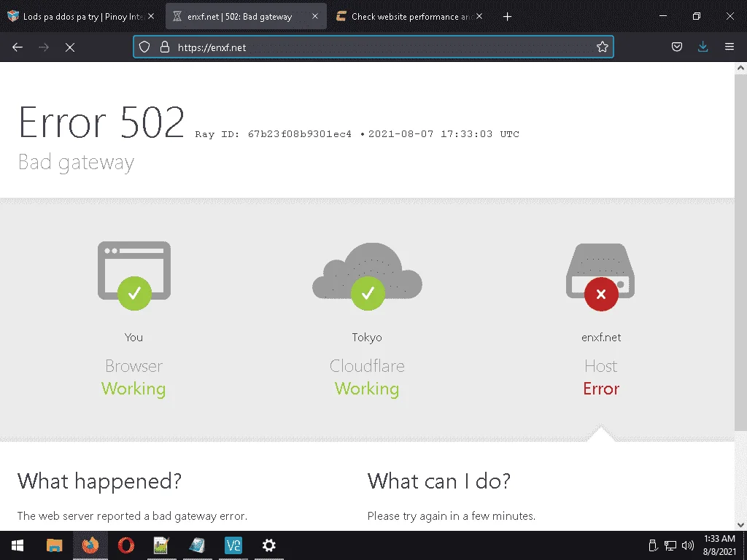This screenshot has height=560, width=747.
Task: Click scrollbar down arrow on page
Action: tap(740, 525)
